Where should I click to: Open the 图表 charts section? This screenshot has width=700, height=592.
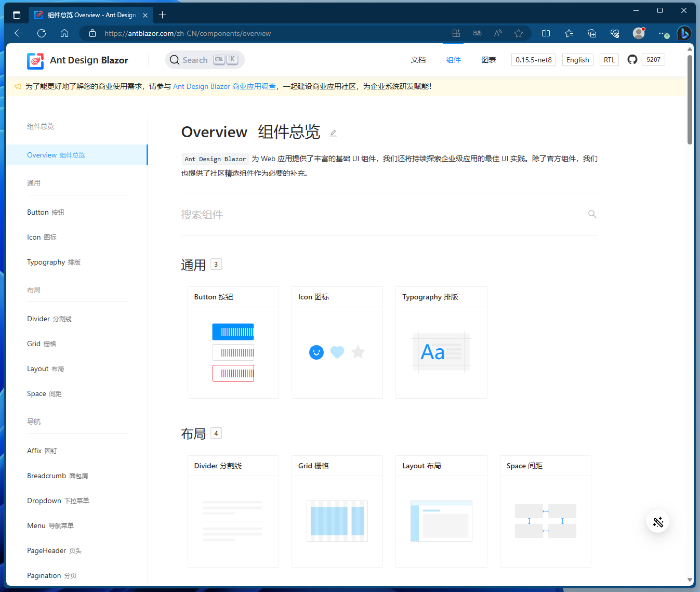tap(488, 59)
